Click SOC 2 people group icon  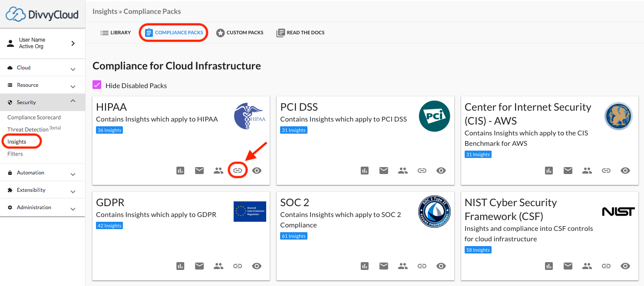[x=403, y=266]
